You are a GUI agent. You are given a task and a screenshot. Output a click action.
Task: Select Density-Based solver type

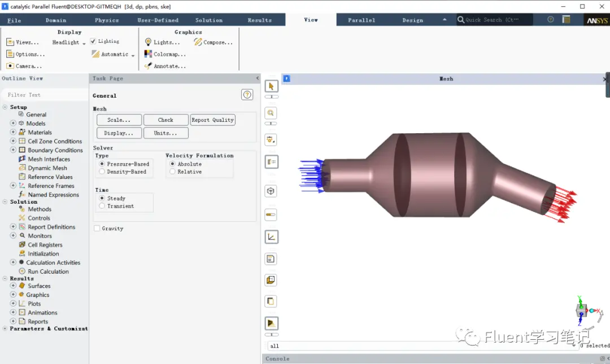(102, 172)
